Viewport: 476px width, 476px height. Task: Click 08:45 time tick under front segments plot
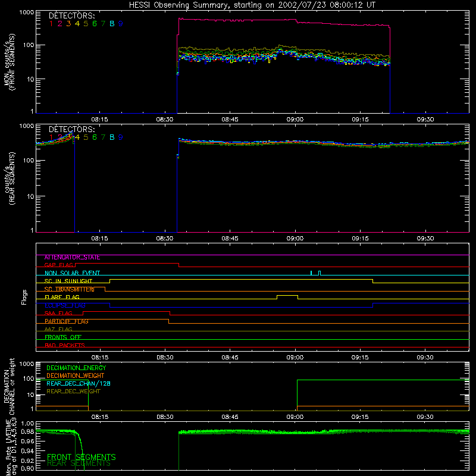coord(230,120)
